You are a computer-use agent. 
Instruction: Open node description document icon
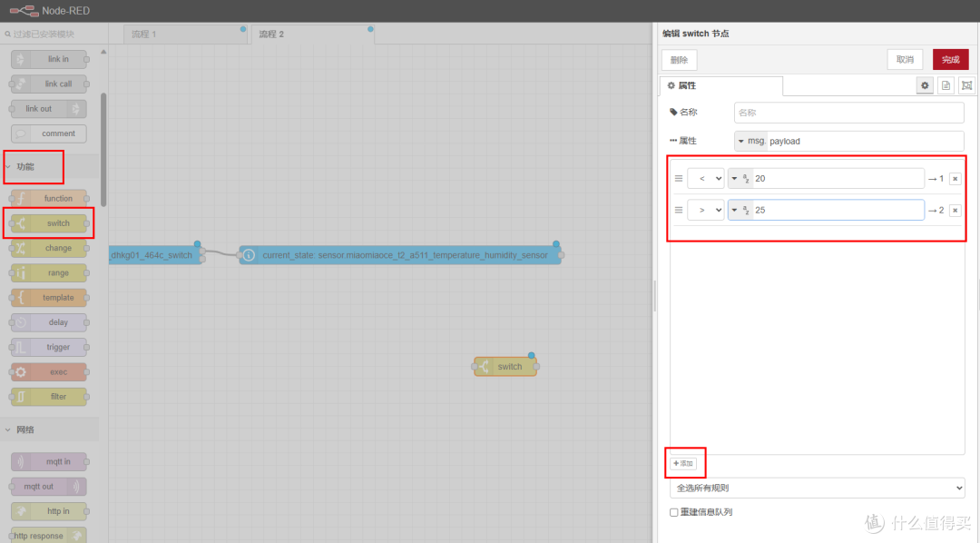tap(946, 85)
